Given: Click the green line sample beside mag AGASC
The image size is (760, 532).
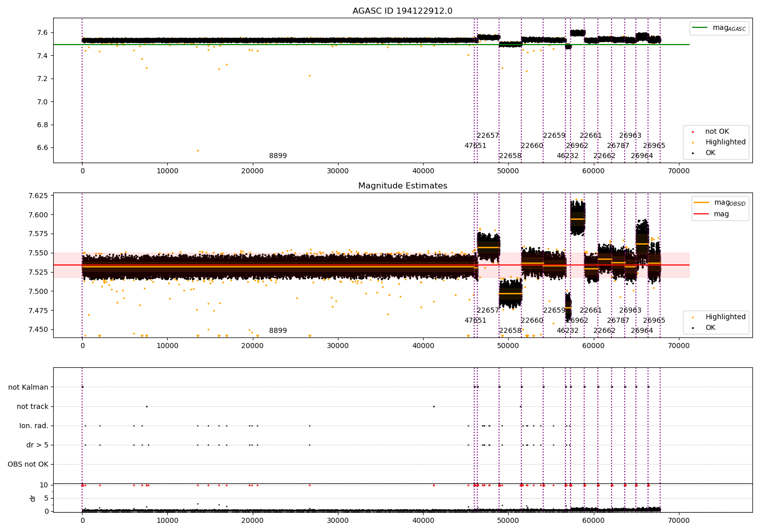Looking at the screenshot, I should [700, 28].
